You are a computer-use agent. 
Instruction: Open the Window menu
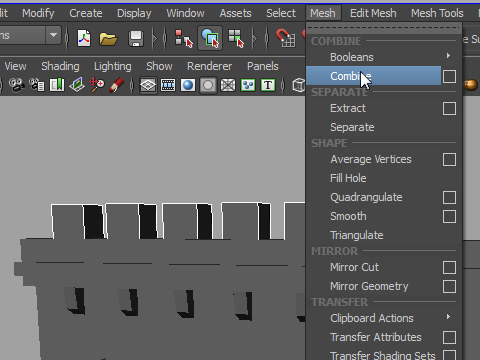185,13
